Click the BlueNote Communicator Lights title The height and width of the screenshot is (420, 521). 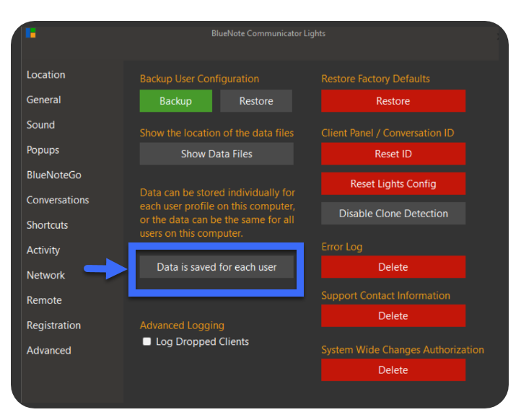(x=268, y=33)
